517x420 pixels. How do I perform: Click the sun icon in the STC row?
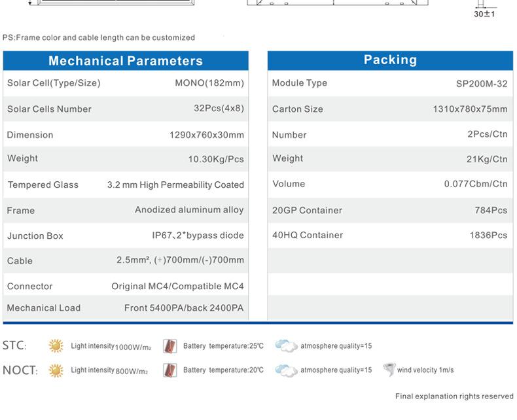(x=56, y=345)
